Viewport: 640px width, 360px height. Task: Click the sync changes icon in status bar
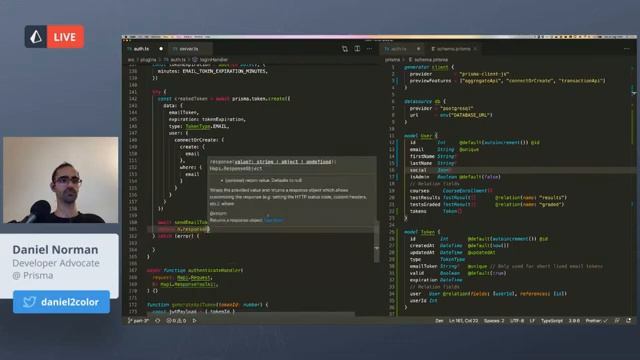[158, 321]
